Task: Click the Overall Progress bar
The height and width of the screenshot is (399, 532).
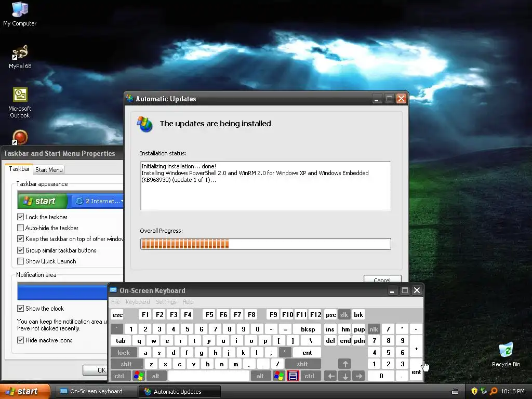Action: pyautogui.click(x=265, y=244)
